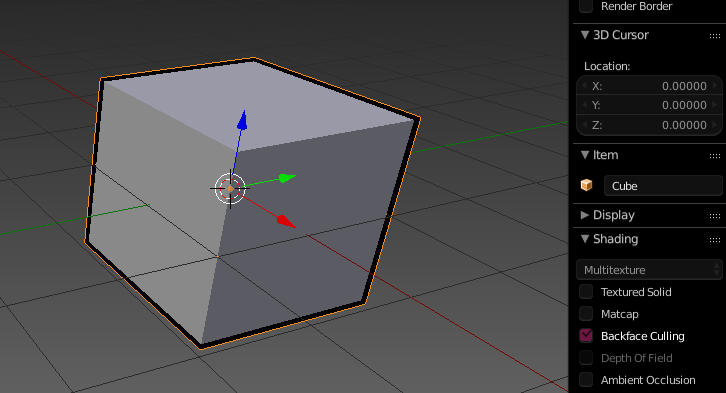The image size is (726, 393).
Task: Click the "Location:" label
Action: click(x=607, y=66)
